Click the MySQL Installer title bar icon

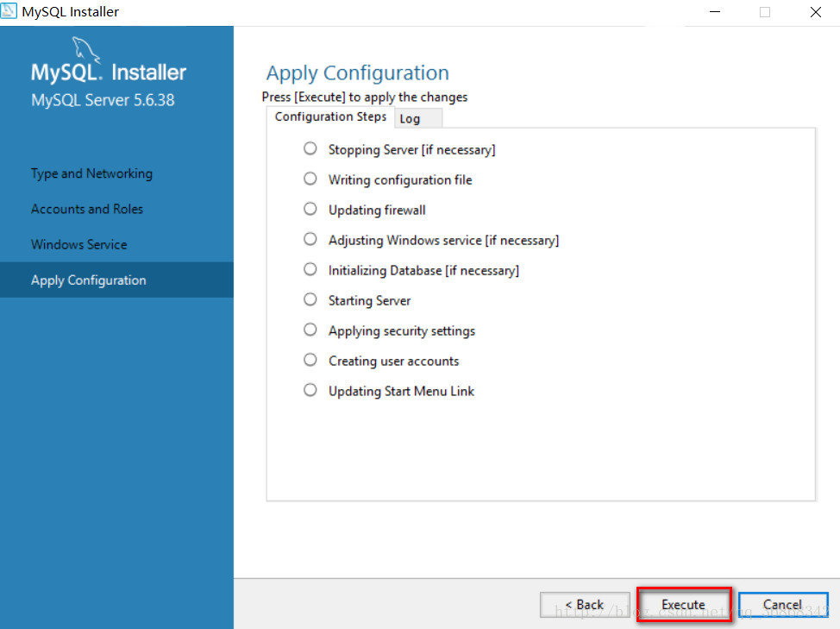[9, 10]
